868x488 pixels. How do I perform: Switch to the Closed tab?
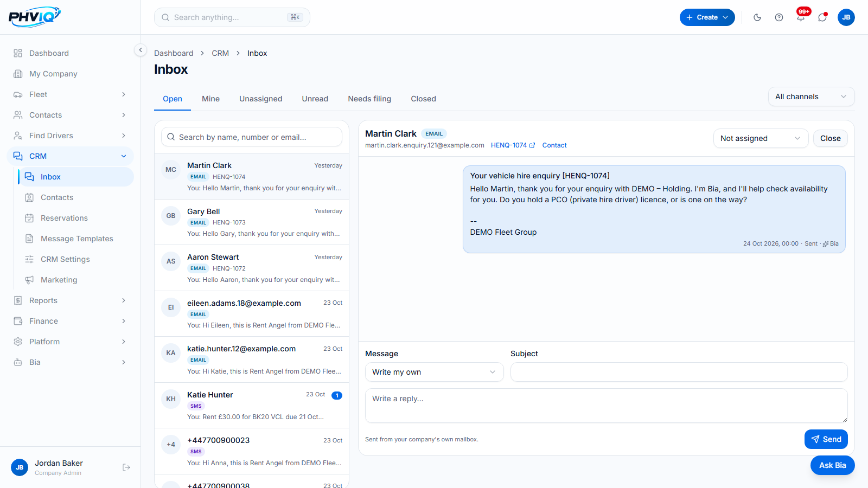pyautogui.click(x=423, y=99)
